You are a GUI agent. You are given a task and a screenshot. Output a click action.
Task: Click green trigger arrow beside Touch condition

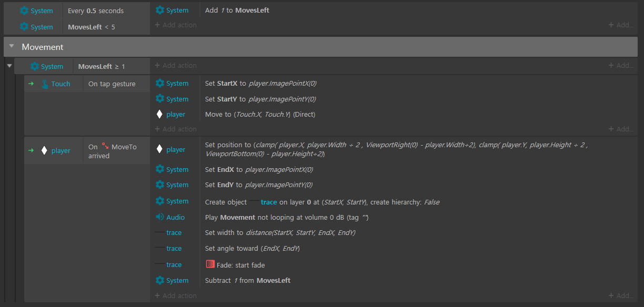pos(31,84)
